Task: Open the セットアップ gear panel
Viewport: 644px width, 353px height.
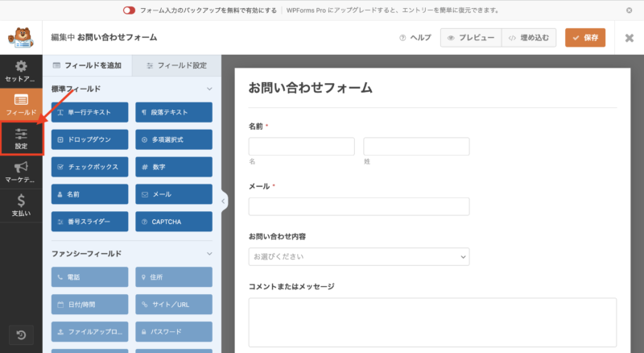Action: (21, 71)
